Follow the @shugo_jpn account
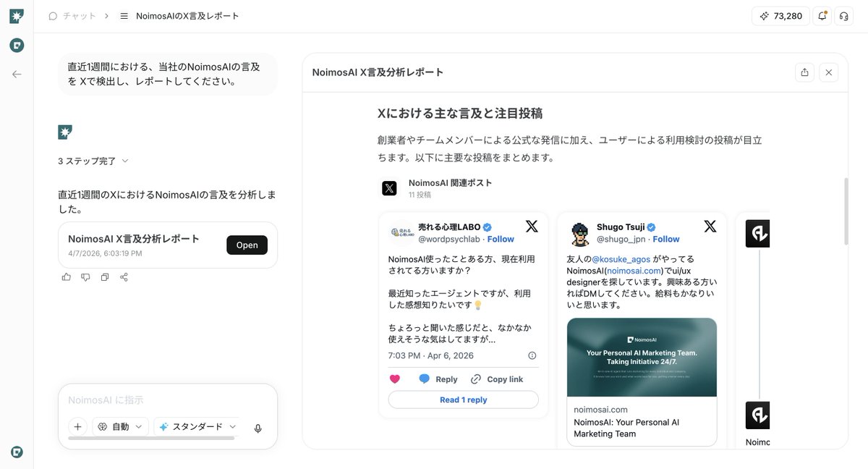 (x=666, y=239)
